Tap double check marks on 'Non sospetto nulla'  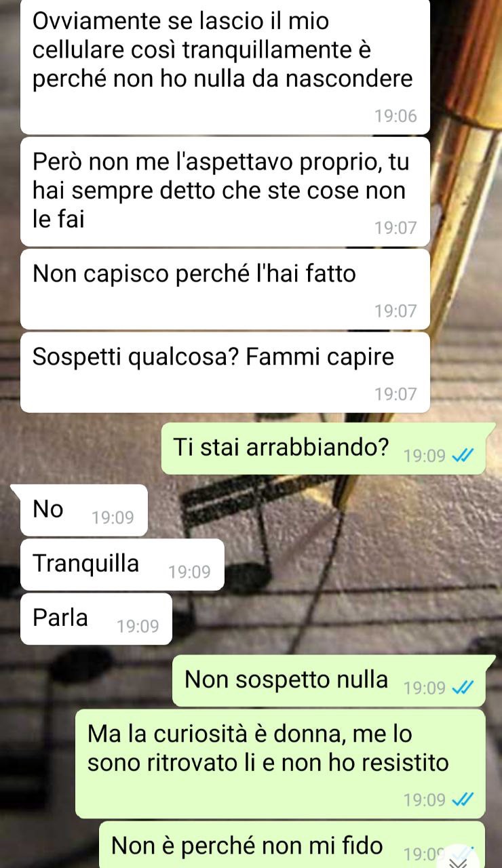tap(462, 688)
